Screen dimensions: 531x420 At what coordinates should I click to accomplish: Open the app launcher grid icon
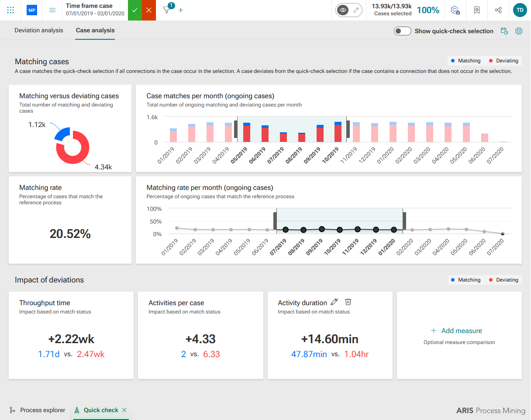[10, 10]
